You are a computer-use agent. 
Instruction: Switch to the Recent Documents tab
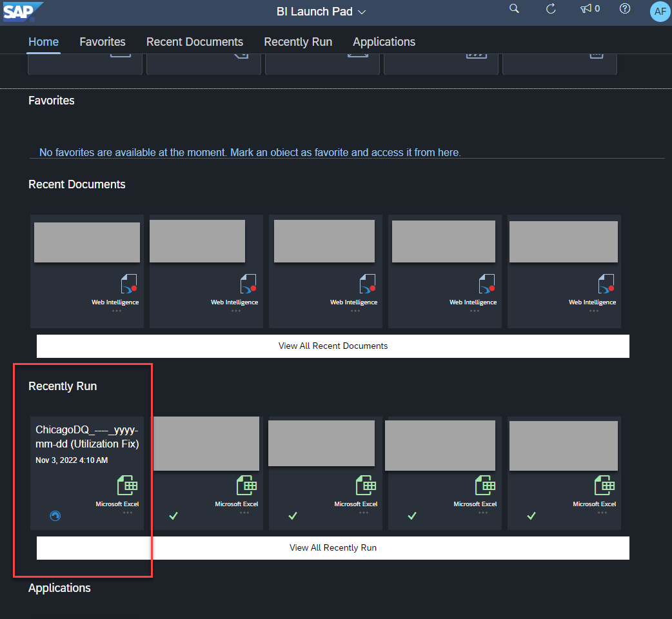tap(195, 41)
